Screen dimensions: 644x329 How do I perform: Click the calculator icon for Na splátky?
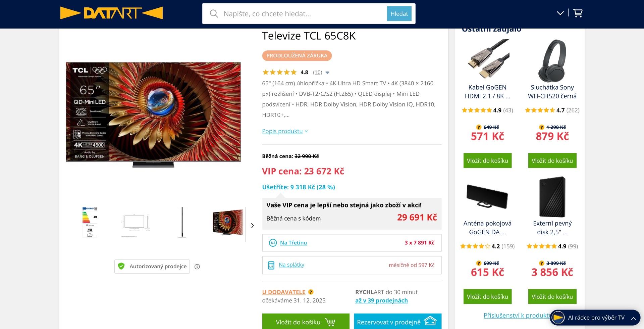pyautogui.click(x=271, y=265)
